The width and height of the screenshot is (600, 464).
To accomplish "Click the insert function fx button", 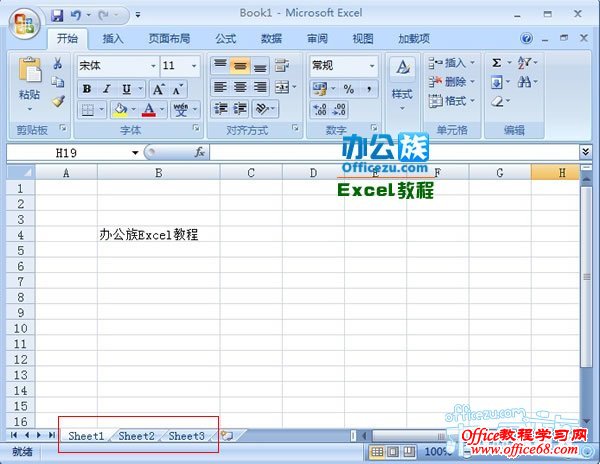I will 200,152.
